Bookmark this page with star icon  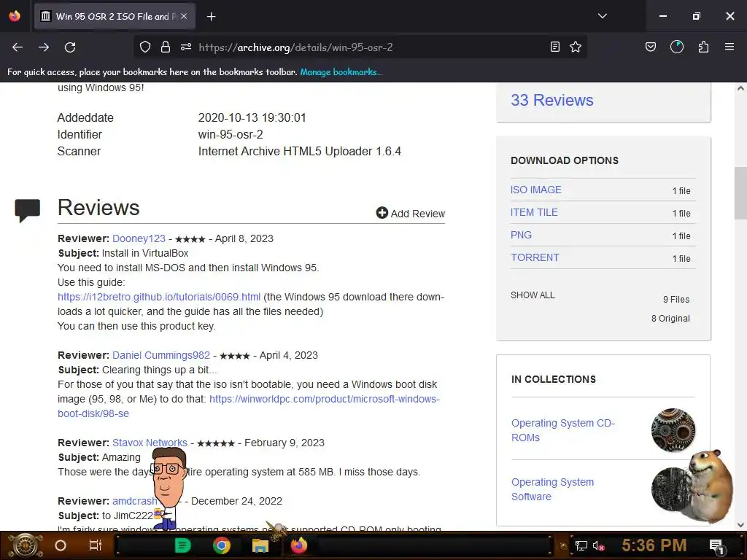point(576,47)
